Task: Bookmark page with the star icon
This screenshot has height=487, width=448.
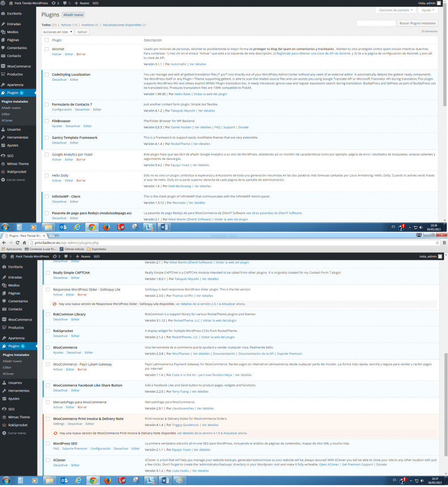Action: click(x=437, y=243)
